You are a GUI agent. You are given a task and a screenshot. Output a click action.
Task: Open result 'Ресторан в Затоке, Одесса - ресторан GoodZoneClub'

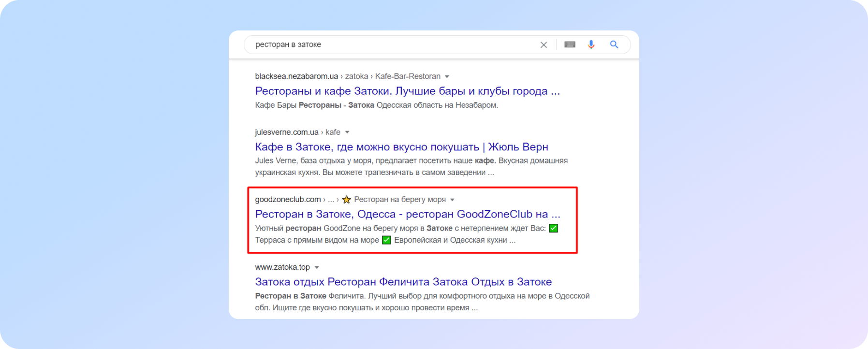click(408, 214)
